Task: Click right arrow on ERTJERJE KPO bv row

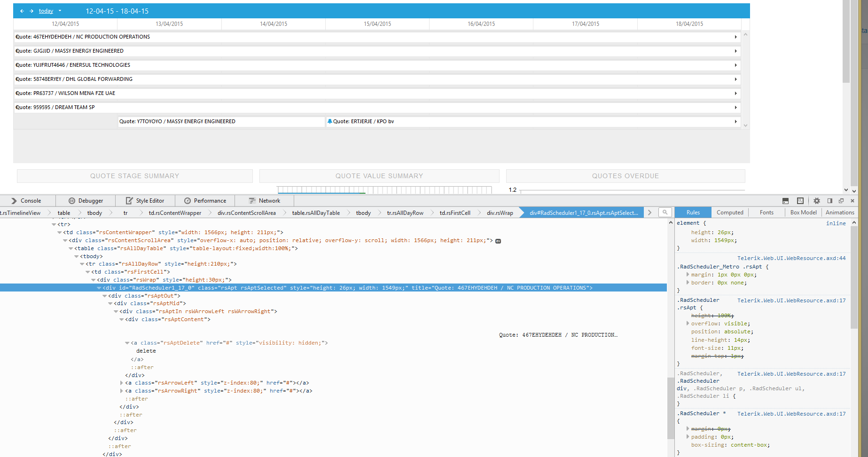Action: (735, 121)
